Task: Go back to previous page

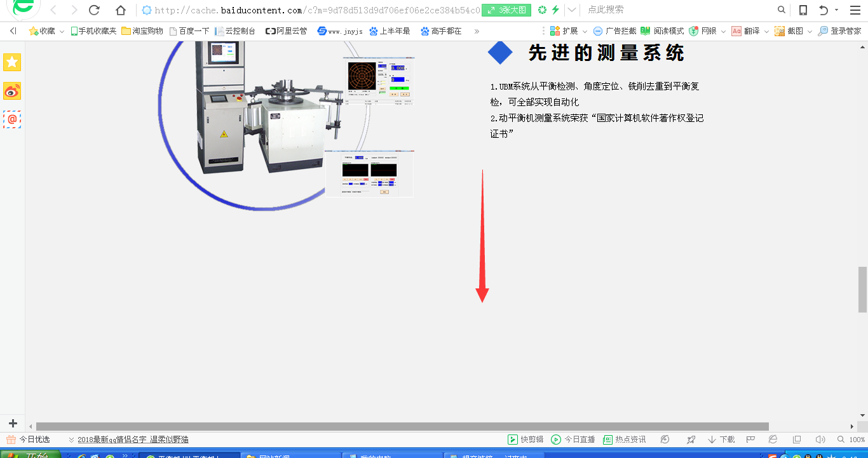Action: click(53, 10)
